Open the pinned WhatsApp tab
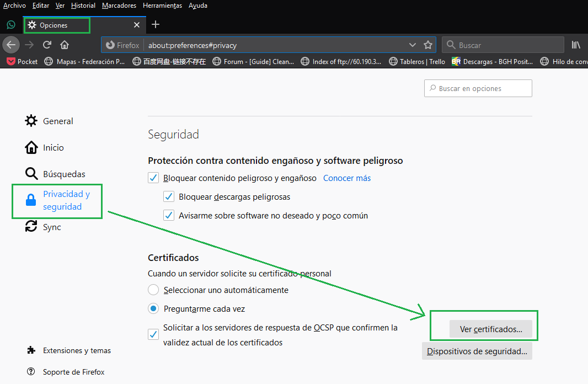This screenshot has height=384, width=588. tap(10, 25)
